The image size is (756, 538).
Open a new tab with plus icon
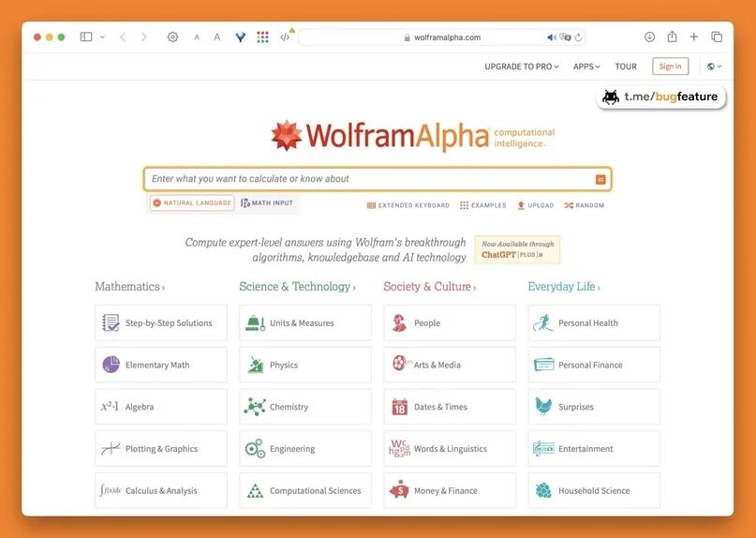(694, 37)
